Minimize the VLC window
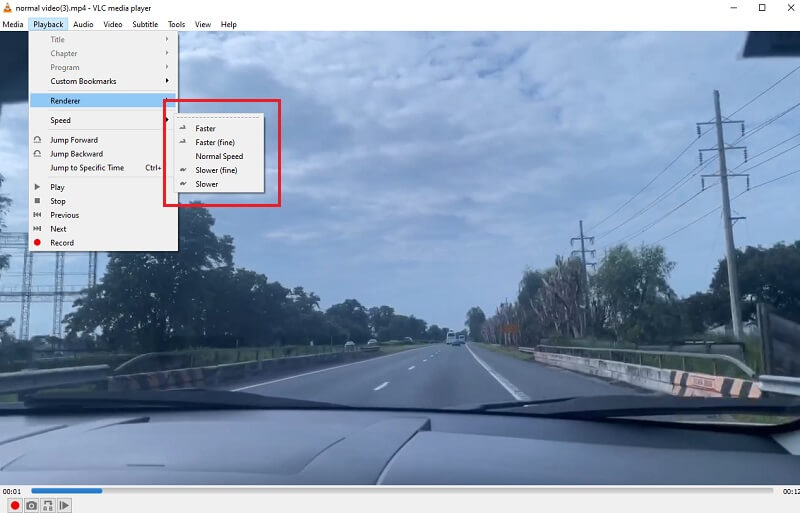 click(x=734, y=8)
